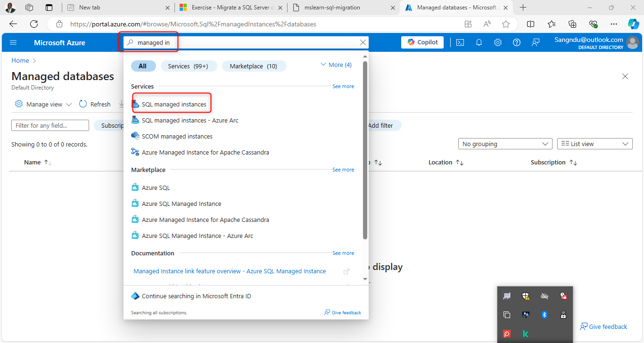This screenshot has height=343, width=644.
Task: Click Bluetooth icon in system tray
Action: pos(544,315)
